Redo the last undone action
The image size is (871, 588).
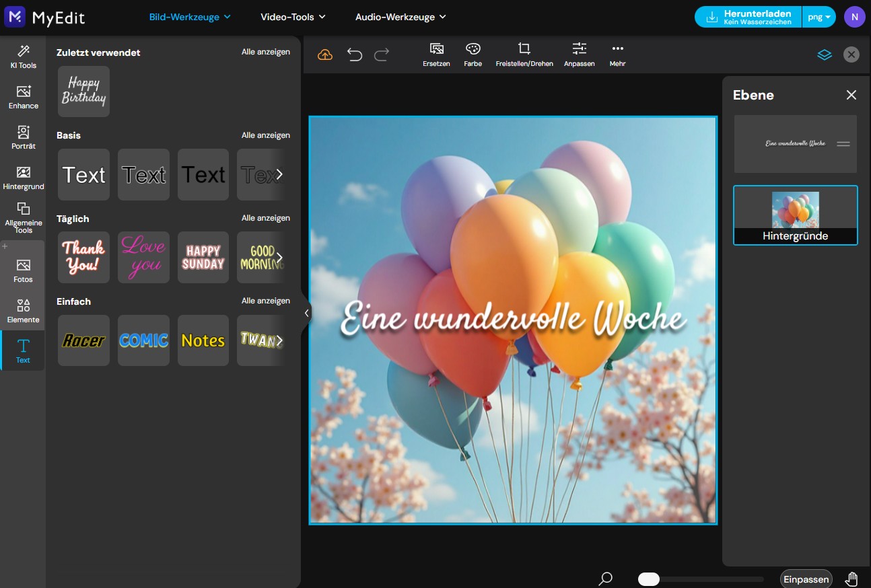pyautogui.click(x=382, y=54)
